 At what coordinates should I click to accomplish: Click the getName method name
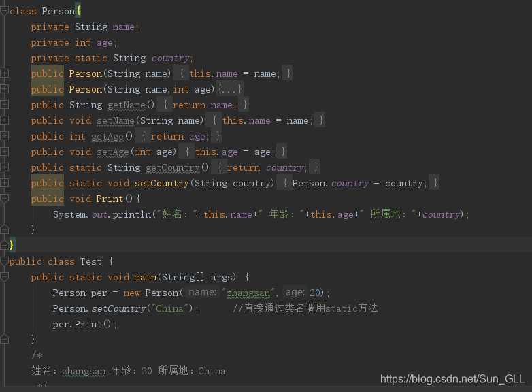click(x=127, y=105)
